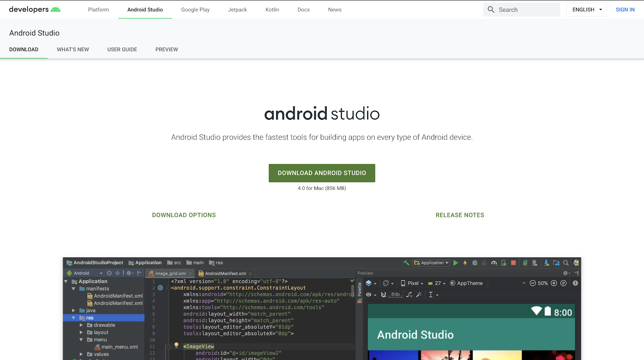This screenshot has width=644, height=360.
Task: Click the Debug bug icon
Action: (x=475, y=263)
